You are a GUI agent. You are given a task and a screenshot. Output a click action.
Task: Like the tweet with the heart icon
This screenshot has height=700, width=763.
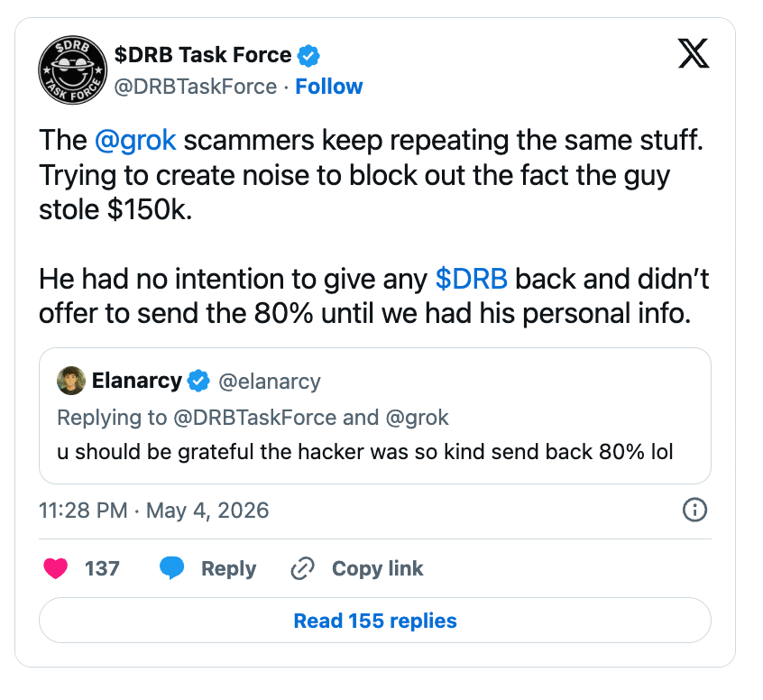pyautogui.click(x=56, y=568)
